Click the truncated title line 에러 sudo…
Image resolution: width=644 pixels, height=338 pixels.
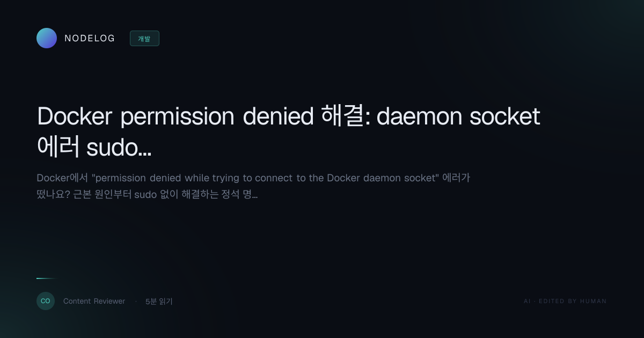tap(94, 147)
